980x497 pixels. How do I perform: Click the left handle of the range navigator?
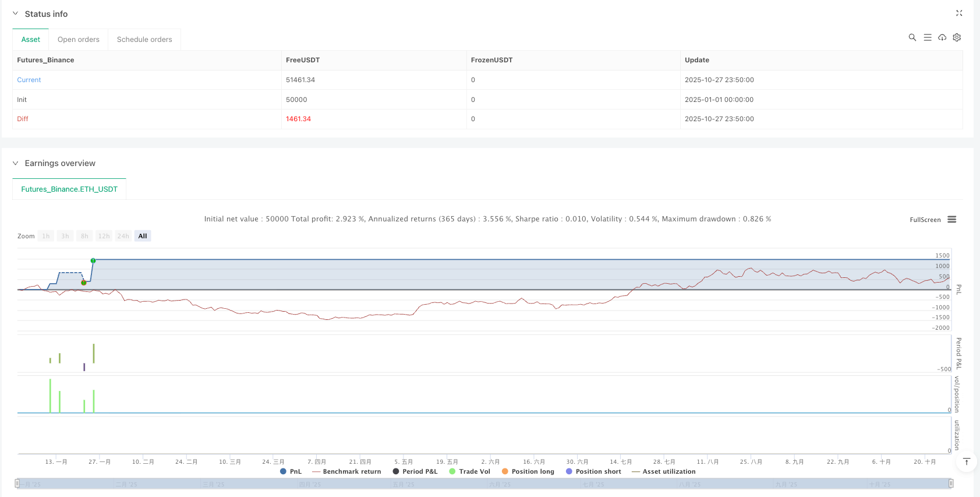17,484
